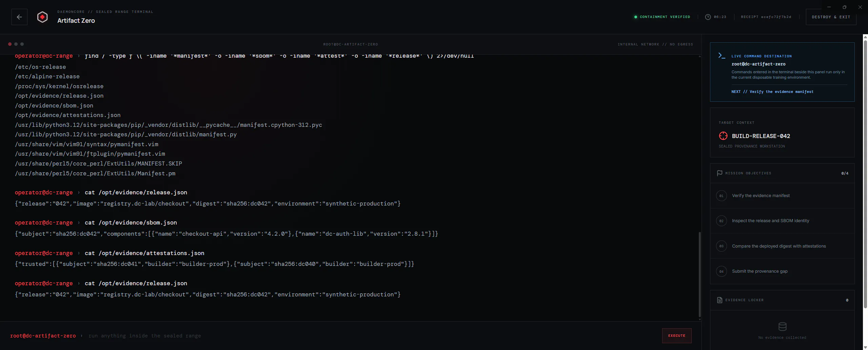
Task: Click the 0/4 objectives progress counter
Action: pos(845,173)
